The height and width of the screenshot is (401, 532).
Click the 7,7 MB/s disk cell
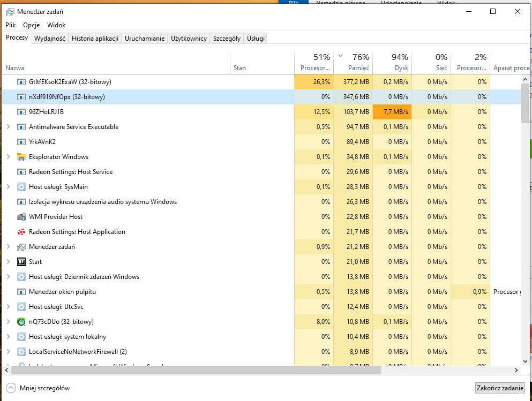click(x=392, y=112)
